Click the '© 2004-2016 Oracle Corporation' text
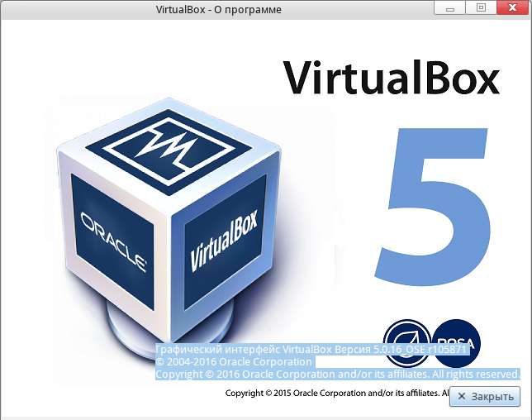This screenshot has height=420, width=532. tap(234, 362)
